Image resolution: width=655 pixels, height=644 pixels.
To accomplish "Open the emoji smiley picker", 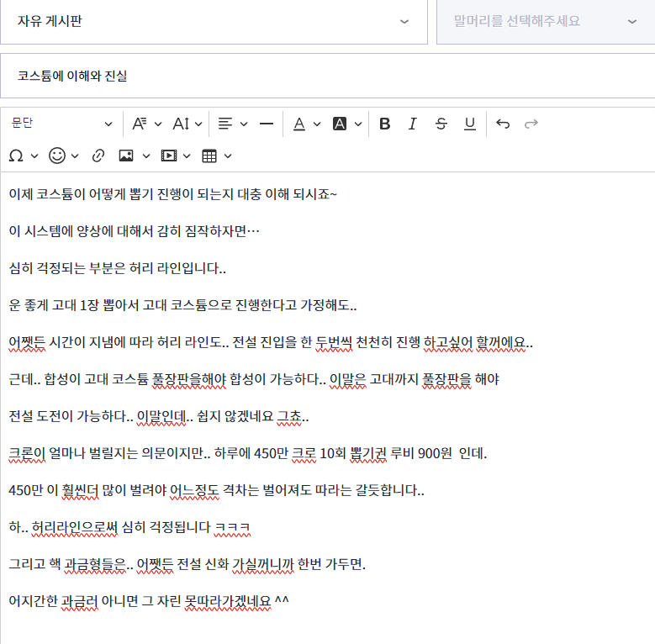I will tap(64, 156).
